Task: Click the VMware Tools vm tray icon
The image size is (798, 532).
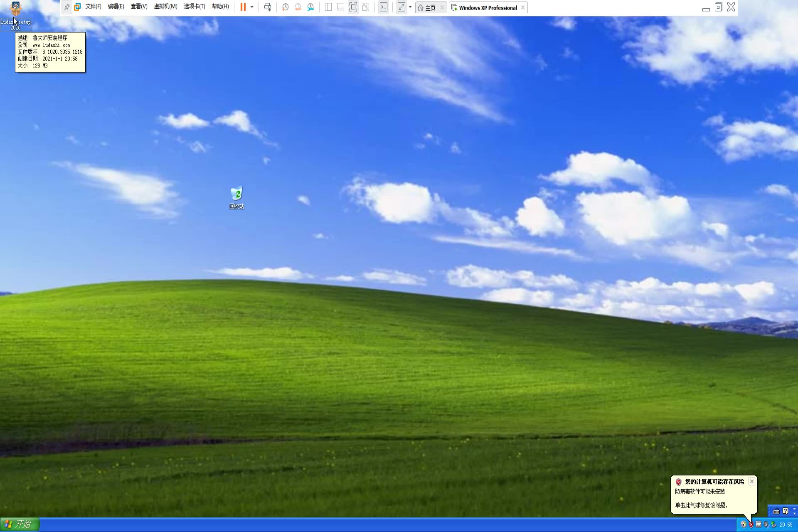Action: (x=759, y=525)
